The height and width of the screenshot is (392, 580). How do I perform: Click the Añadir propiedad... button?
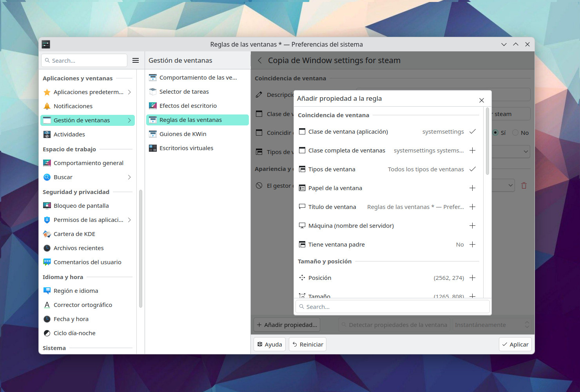pyautogui.click(x=287, y=325)
